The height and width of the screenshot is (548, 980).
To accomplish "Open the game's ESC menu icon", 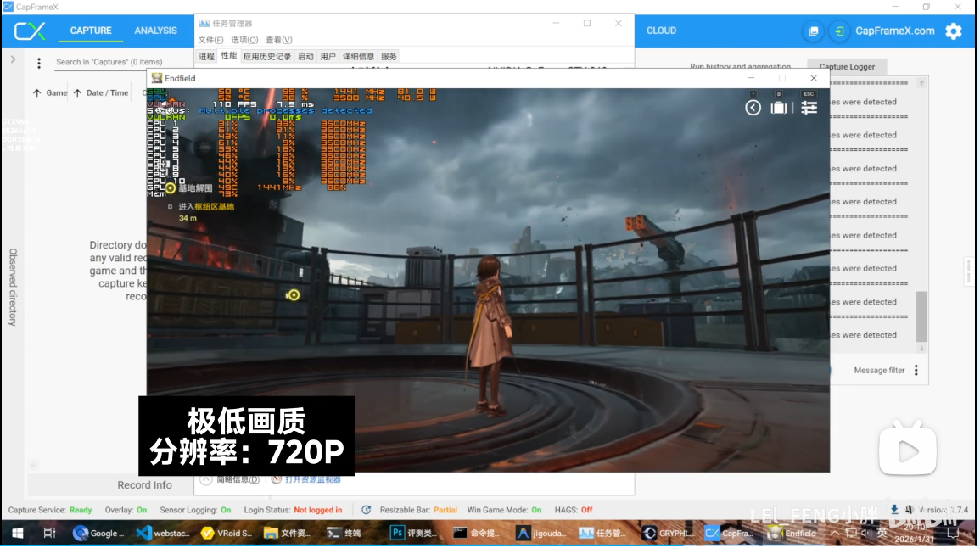I will [x=809, y=108].
